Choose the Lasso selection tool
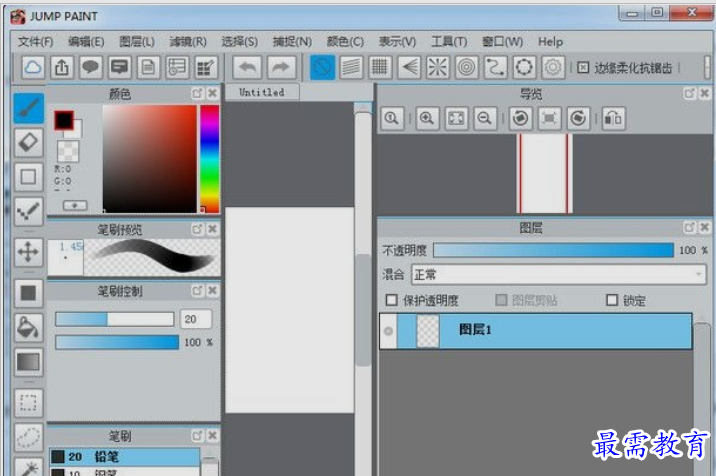Image resolution: width=716 pixels, height=476 pixels. (x=29, y=437)
